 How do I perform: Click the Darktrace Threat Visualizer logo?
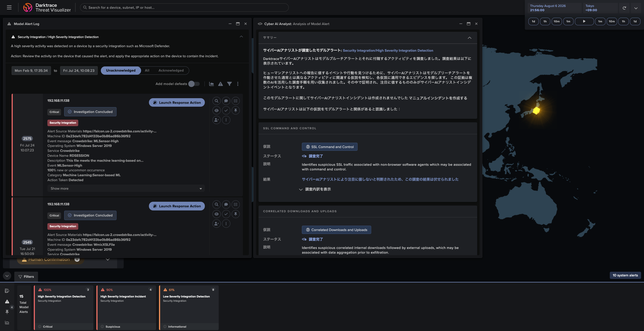click(x=47, y=8)
